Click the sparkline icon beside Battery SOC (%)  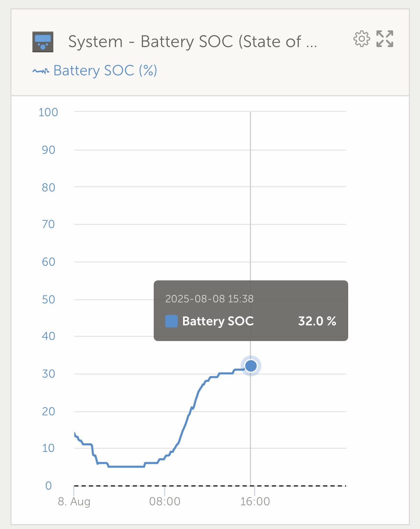(x=40, y=71)
